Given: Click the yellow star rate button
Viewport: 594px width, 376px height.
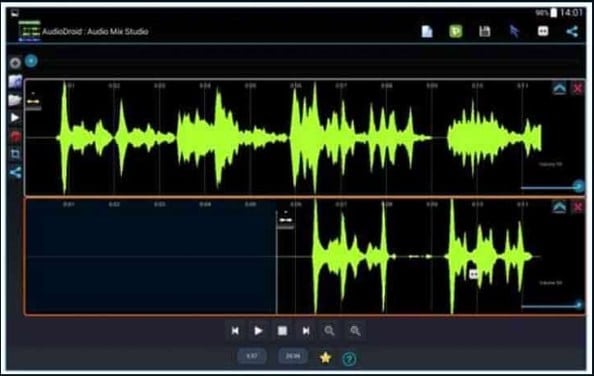Looking at the screenshot, I should click(x=325, y=357).
